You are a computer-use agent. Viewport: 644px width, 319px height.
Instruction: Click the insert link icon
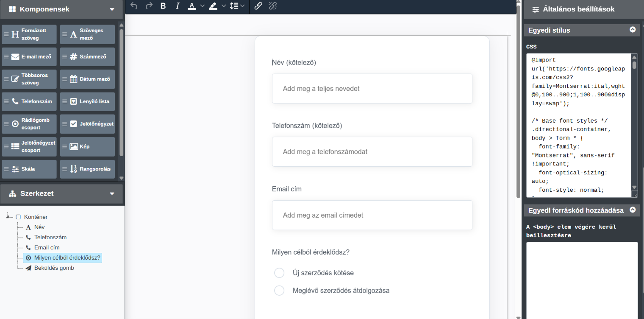(x=258, y=6)
